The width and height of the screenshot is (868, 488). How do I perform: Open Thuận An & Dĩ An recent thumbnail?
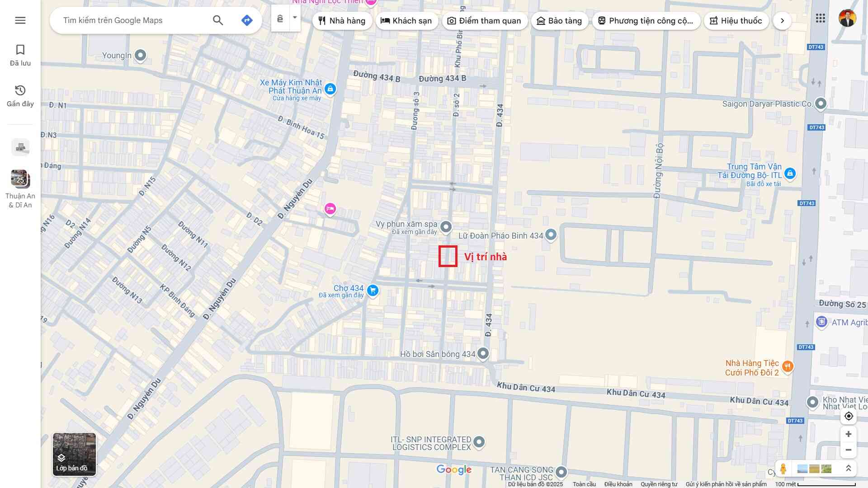click(20, 179)
